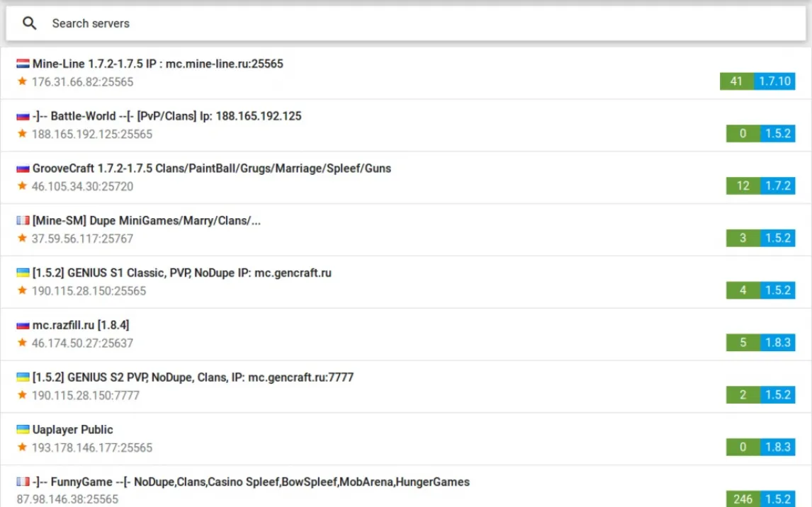The width and height of the screenshot is (812, 507).
Task: Click the star icon beside 176.31.66.82:25565
Action: click(22, 81)
